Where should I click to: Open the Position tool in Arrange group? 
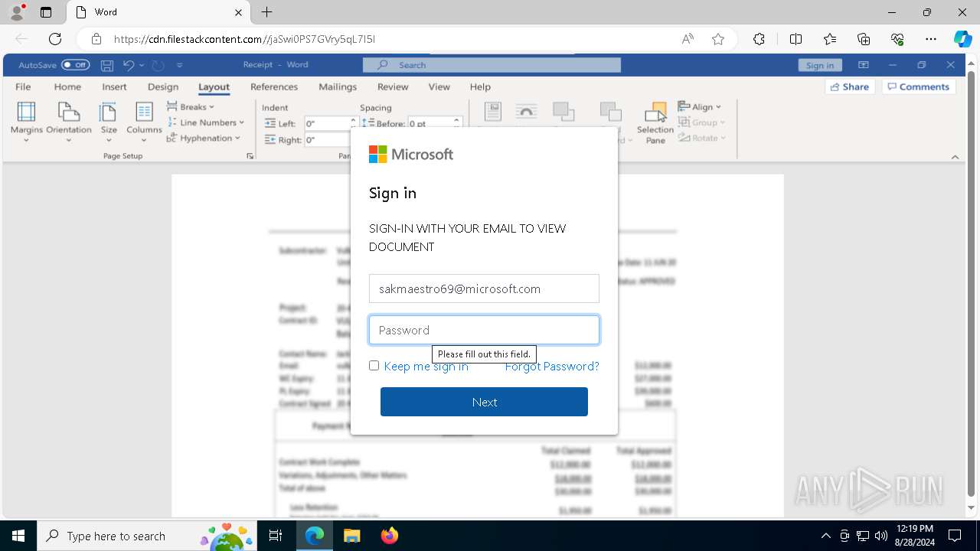493,112
